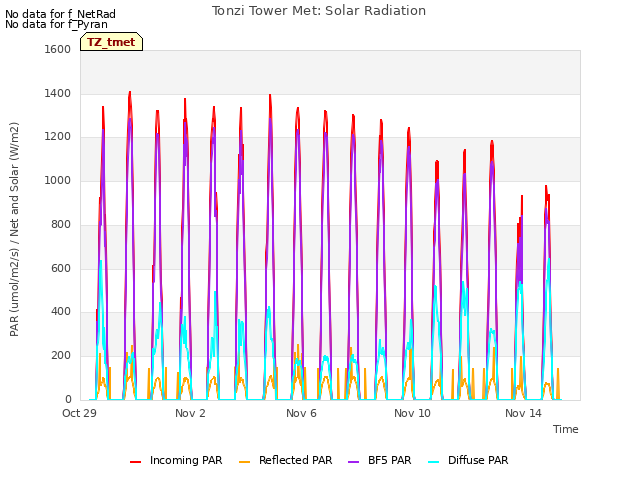Click the 400 y-axis tick label

tap(61, 312)
